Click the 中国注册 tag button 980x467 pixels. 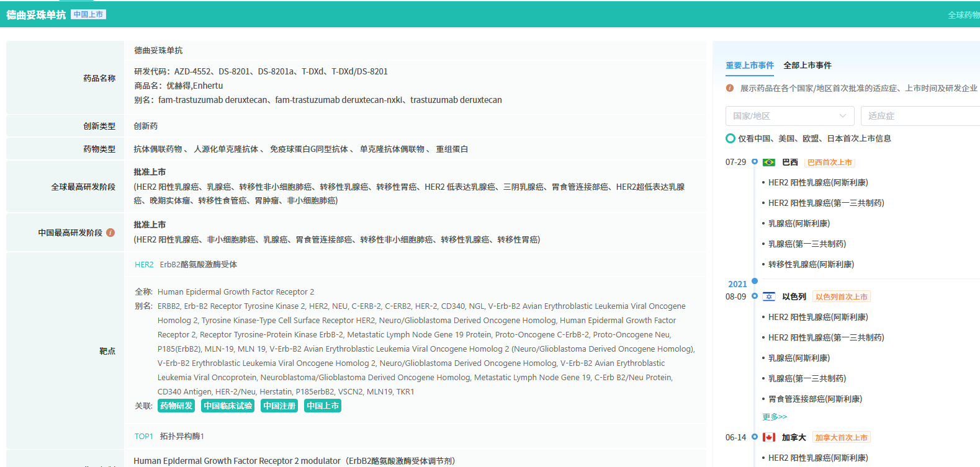tap(279, 406)
